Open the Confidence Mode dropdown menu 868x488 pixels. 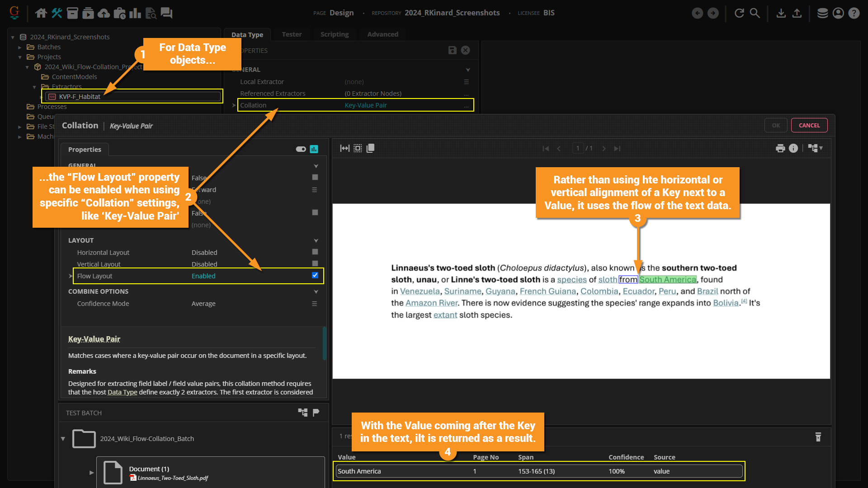pyautogui.click(x=314, y=304)
